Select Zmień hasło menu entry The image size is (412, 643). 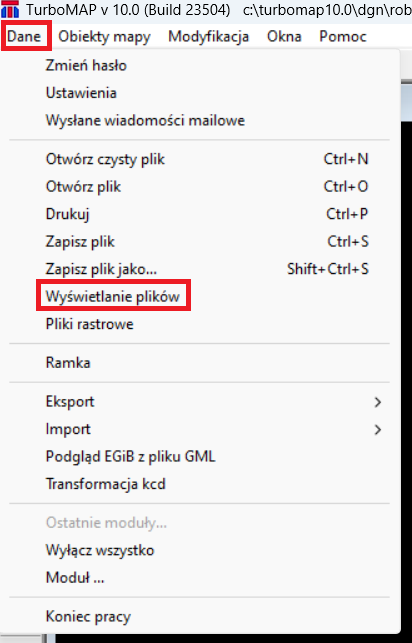[200, 66]
